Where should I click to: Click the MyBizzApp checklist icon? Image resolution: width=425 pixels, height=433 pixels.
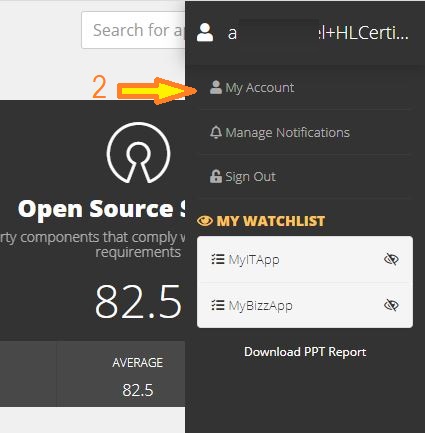(218, 305)
